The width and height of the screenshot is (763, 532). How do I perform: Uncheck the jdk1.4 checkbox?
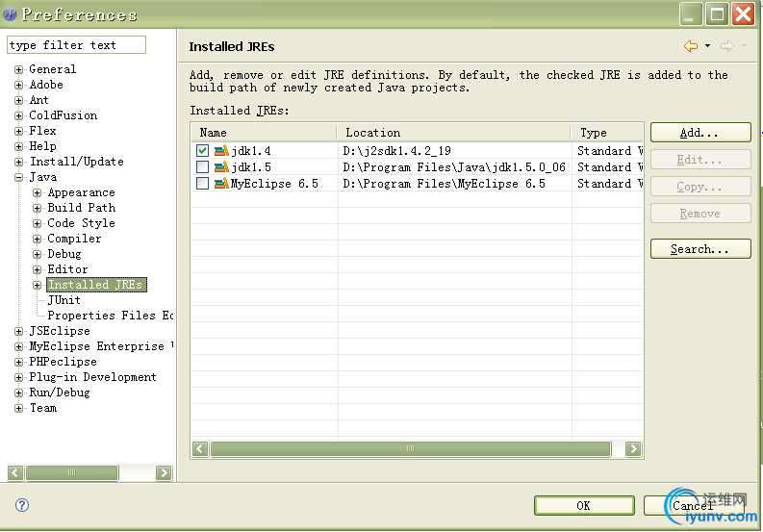(x=202, y=151)
